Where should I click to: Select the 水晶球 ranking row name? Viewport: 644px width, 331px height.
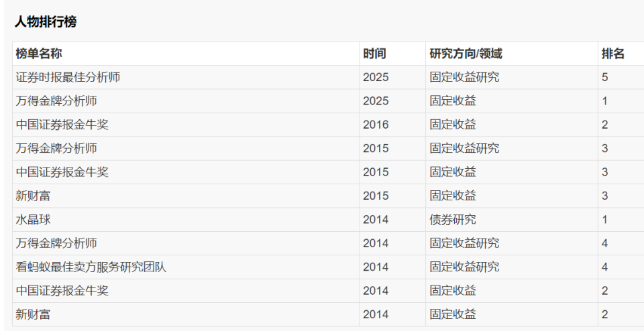(34, 219)
